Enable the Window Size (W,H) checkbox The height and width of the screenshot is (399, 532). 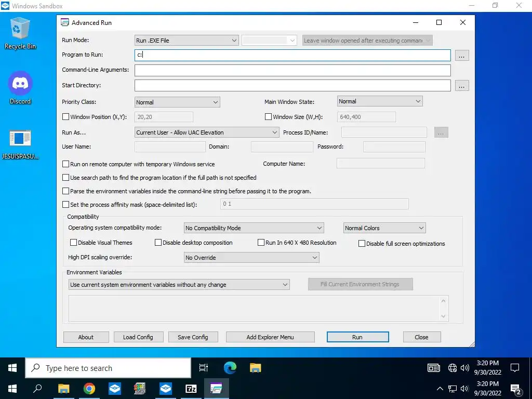pyautogui.click(x=268, y=117)
